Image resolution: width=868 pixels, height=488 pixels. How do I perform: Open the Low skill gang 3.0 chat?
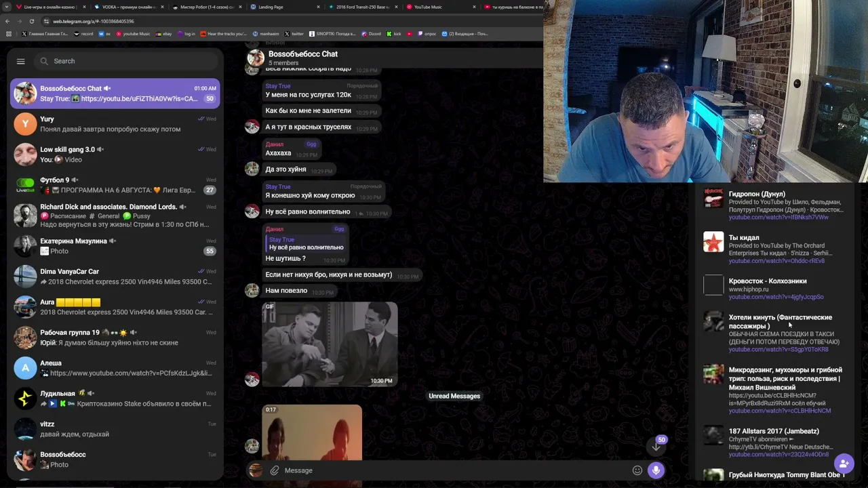115,155
